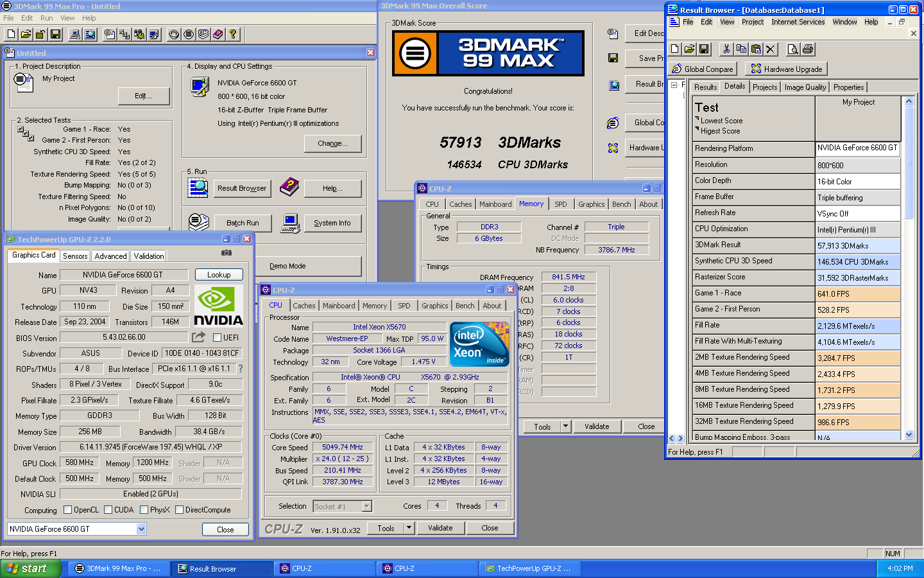Switch to Sensors tab in GPU-Z
The width and height of the screenshot is (924, 578).
[75, 256]
